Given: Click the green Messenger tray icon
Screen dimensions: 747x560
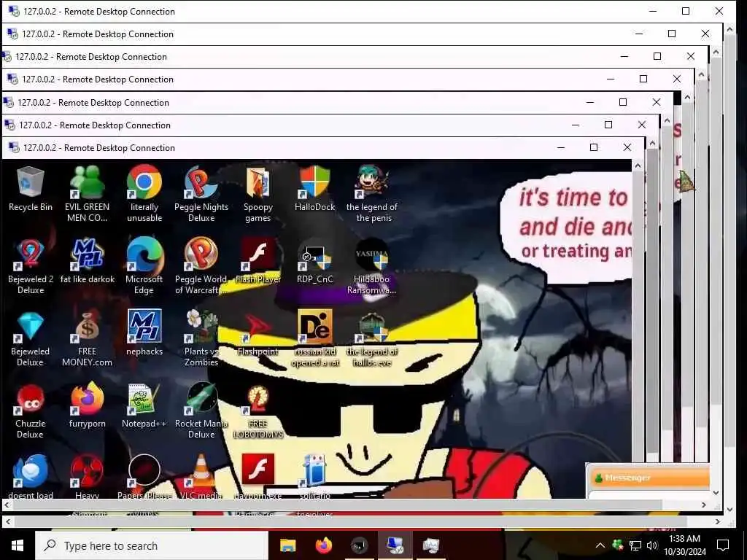Looking at the screenshot, I should (x=618, y=545).
